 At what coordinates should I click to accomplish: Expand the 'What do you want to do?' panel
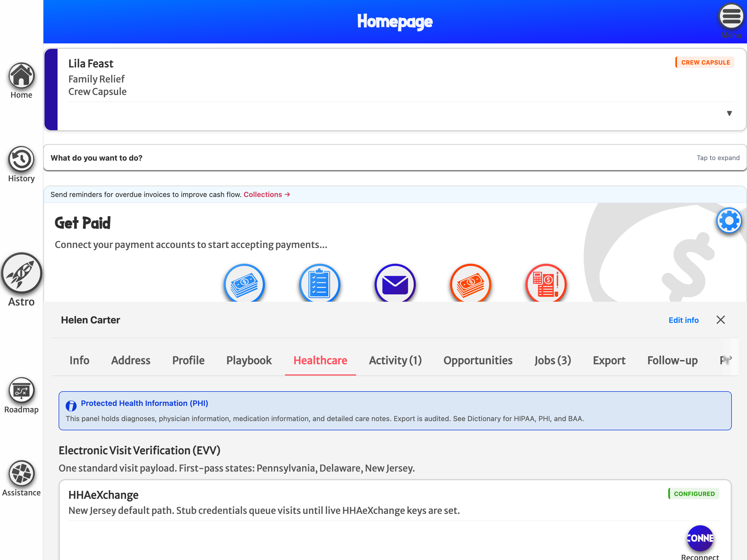395,158
